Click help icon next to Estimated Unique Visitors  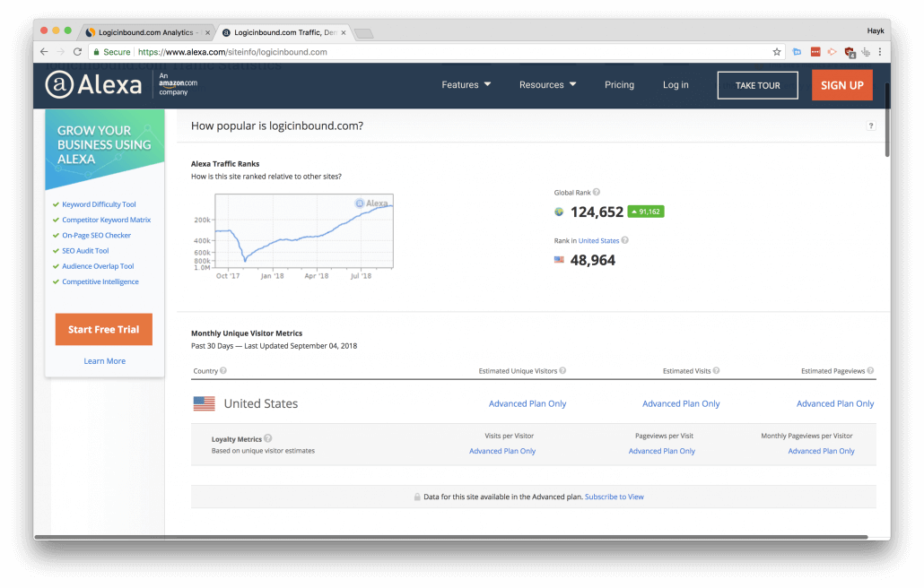pyautogui.click(x=564, y=371)
